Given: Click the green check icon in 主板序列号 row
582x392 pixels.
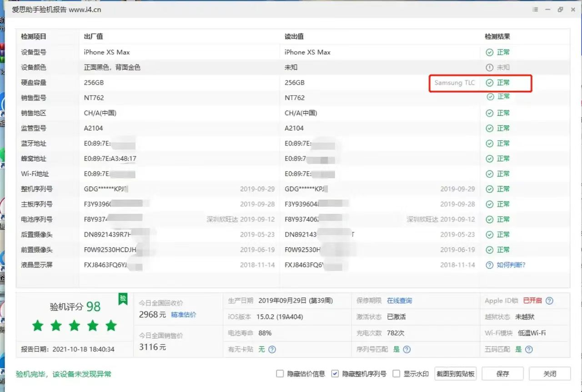Looking at the screenshot, I should [x=489, y=204].
